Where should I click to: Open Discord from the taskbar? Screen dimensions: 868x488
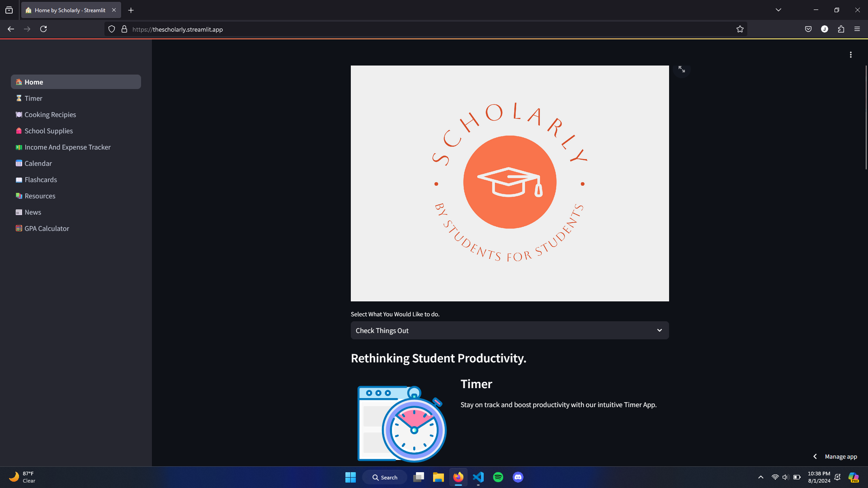[x=518, y=477]
